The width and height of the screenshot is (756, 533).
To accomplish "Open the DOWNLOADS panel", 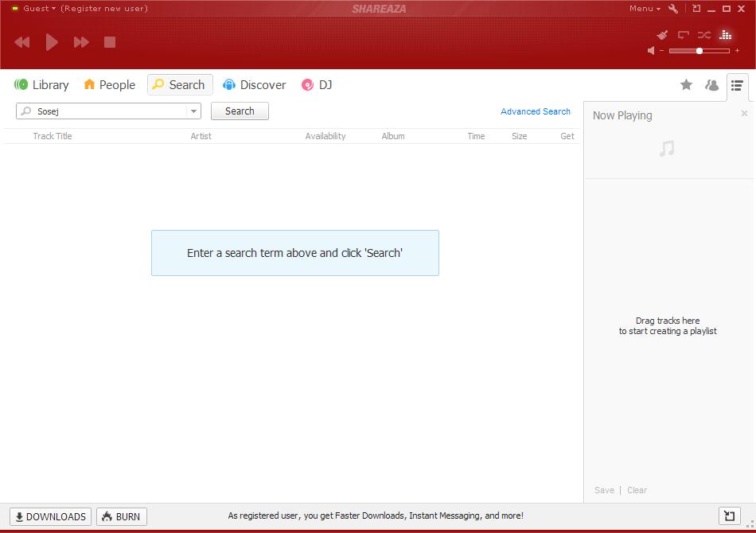I will 51,516.
